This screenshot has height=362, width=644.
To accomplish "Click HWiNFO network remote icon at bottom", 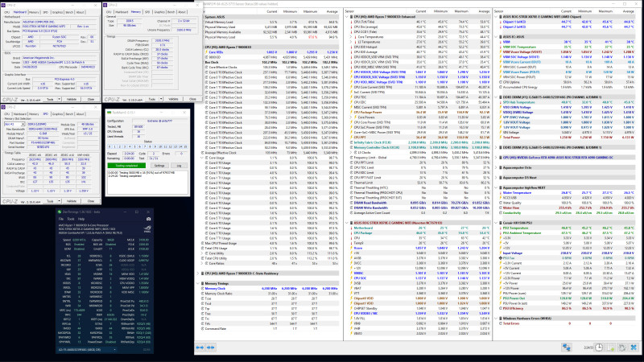I will (567, 348).
